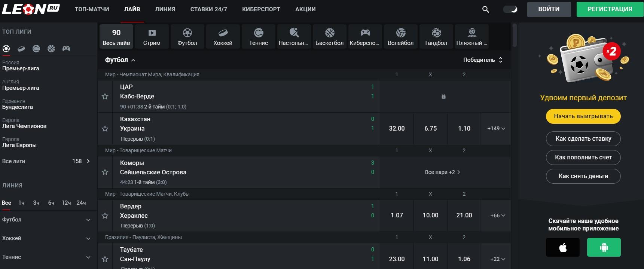Viewport: 644px width, 269px height.
Task: Open АКЦИИ promotions page
Action: tap(305, 9)
